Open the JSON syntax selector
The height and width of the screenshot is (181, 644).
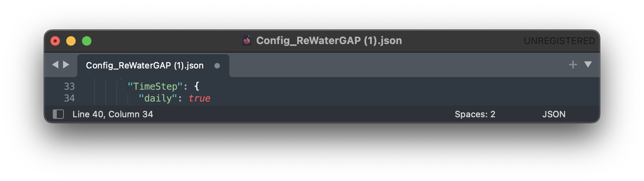click(x=554, y=114)
